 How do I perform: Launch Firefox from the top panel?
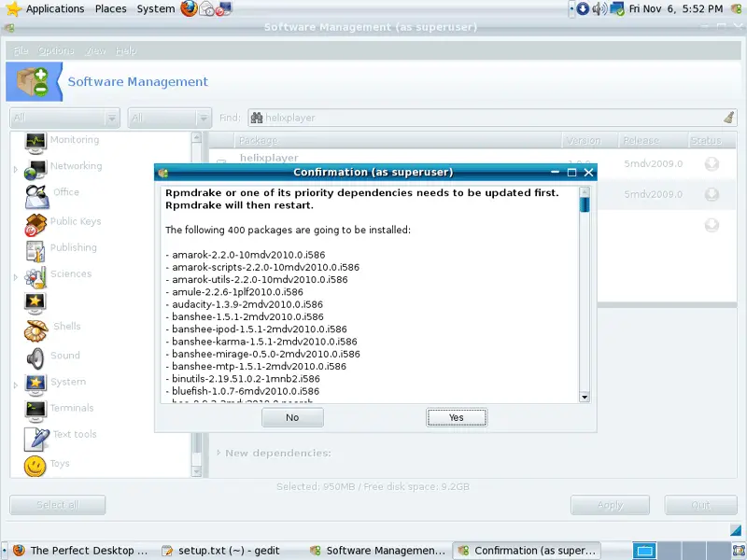[189, 8]
